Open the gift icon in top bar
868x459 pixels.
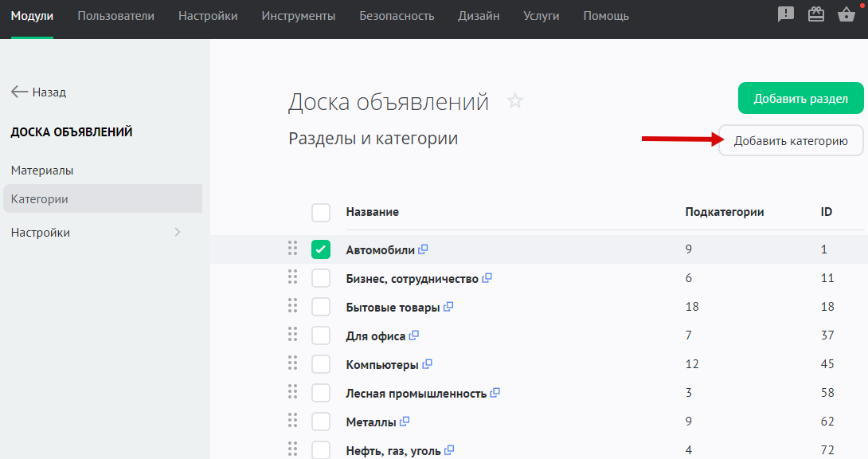816,15
